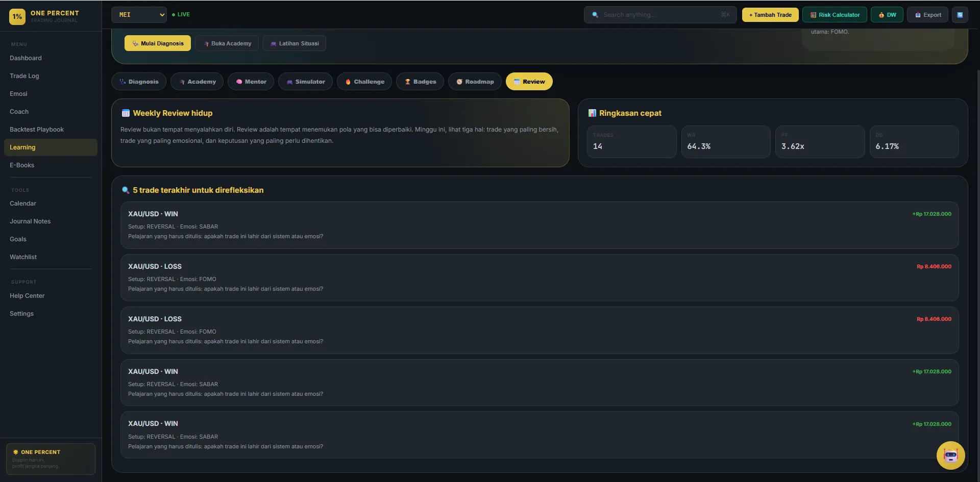Click the stethoscope icon on Diagnosis tab
Screen dimensions: 980x482
[122, 82]
